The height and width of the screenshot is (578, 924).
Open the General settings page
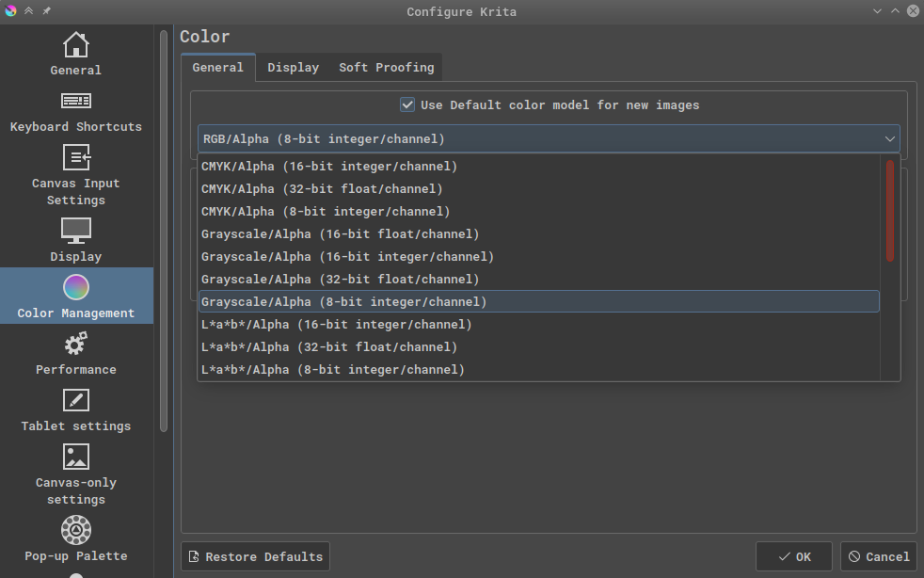[x=76, y=54]
